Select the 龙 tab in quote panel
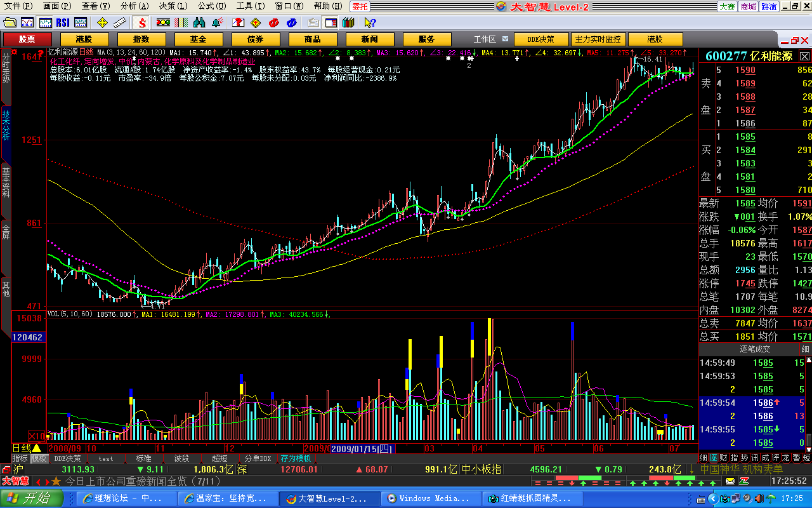This screenshot has width=812, height=508. click(x=785, y=457)
